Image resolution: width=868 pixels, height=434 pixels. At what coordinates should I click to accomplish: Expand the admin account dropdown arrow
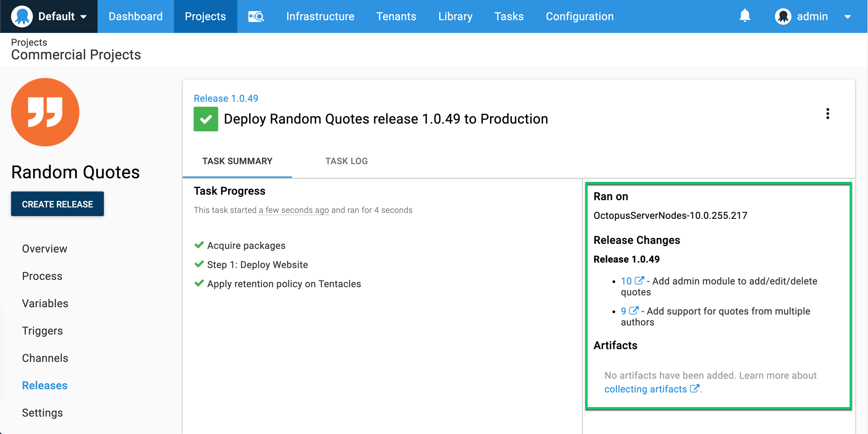click(848, 16)
